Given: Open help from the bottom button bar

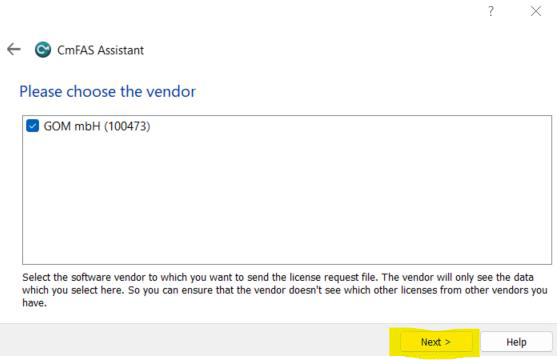Looking at the screenshot, I should tap(517, 342).
